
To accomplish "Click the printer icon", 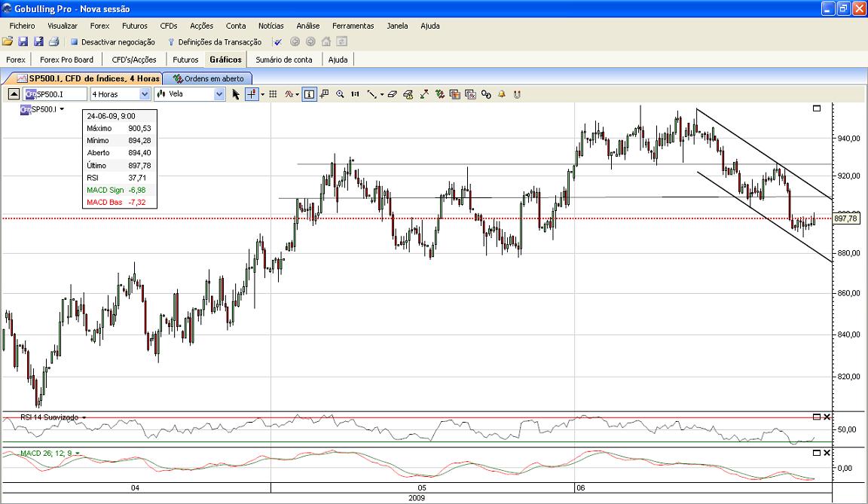I will point(53,41).
